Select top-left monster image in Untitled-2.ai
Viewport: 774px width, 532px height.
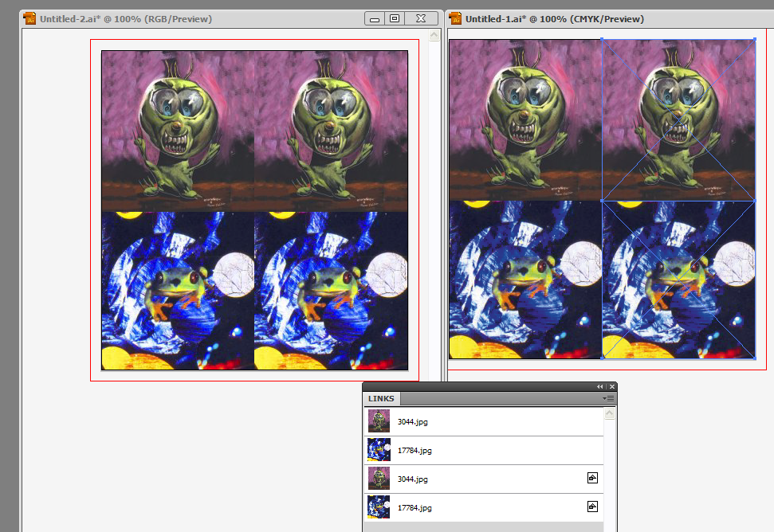click(179, 131)
